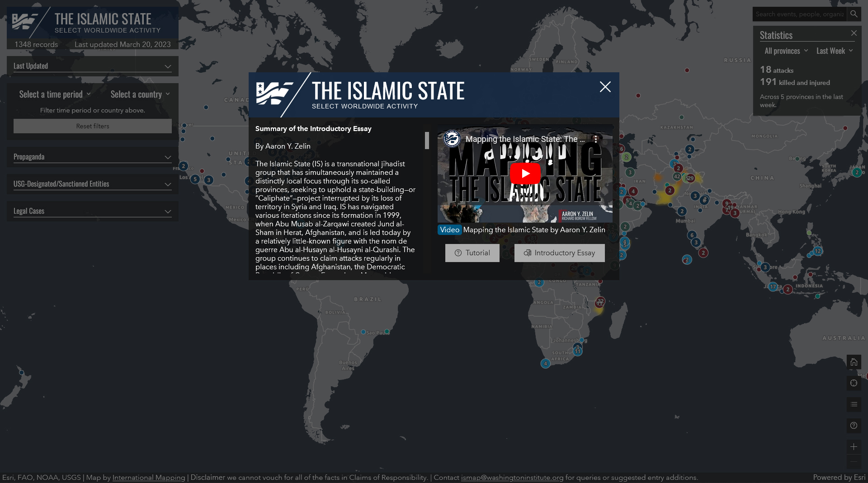
Task: Click the '1348 records' text
Action: [36, 44]
